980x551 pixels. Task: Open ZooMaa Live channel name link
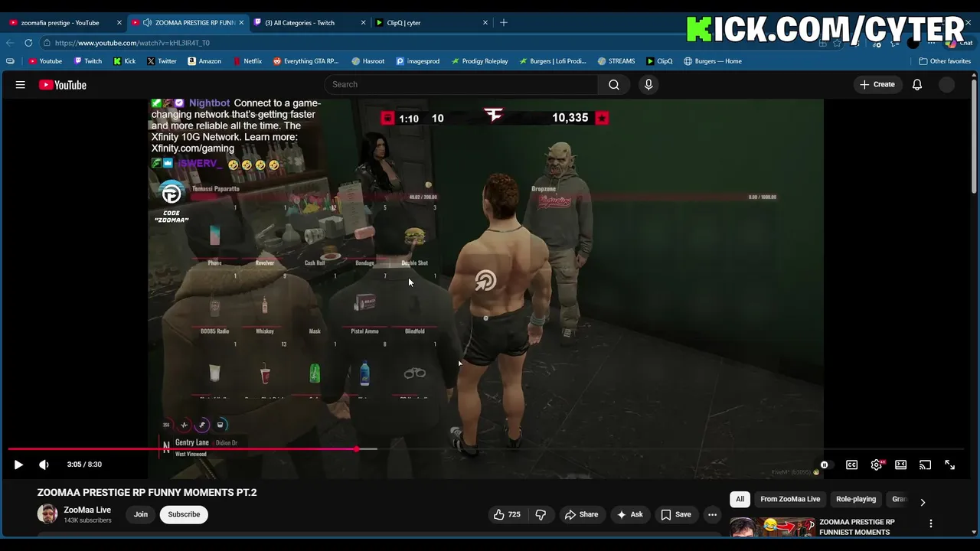pos(87,510)
